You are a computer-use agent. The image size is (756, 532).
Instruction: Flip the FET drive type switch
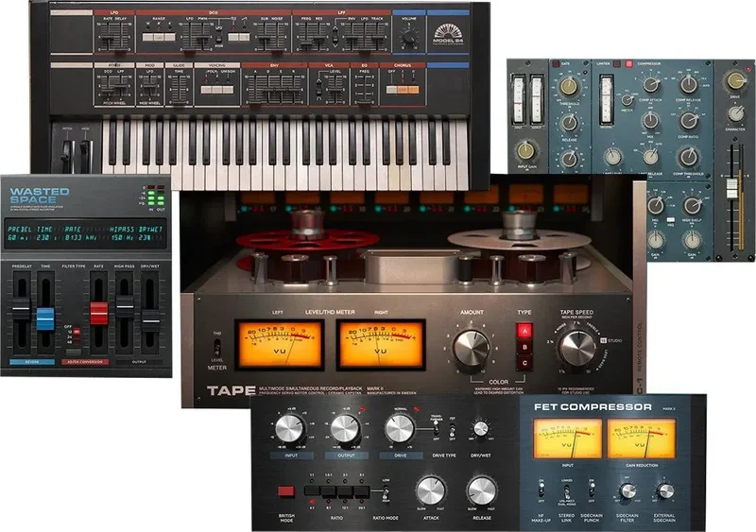[453, 429]
